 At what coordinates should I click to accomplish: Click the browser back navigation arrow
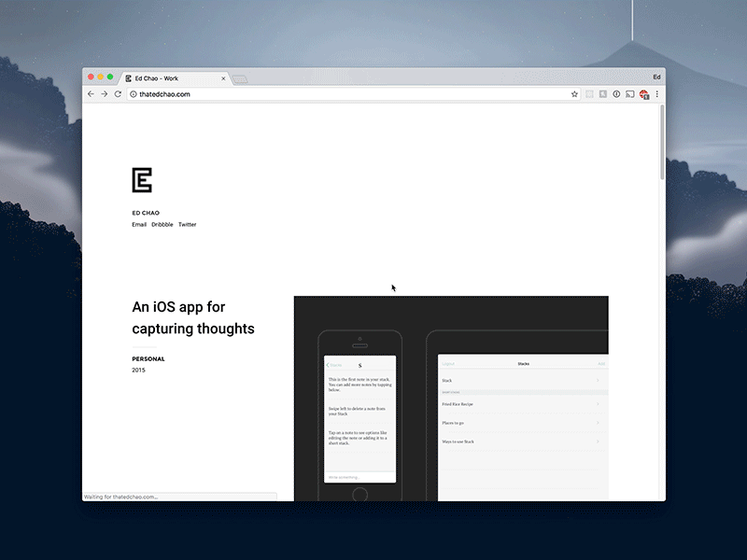click(x=90, y=93)
